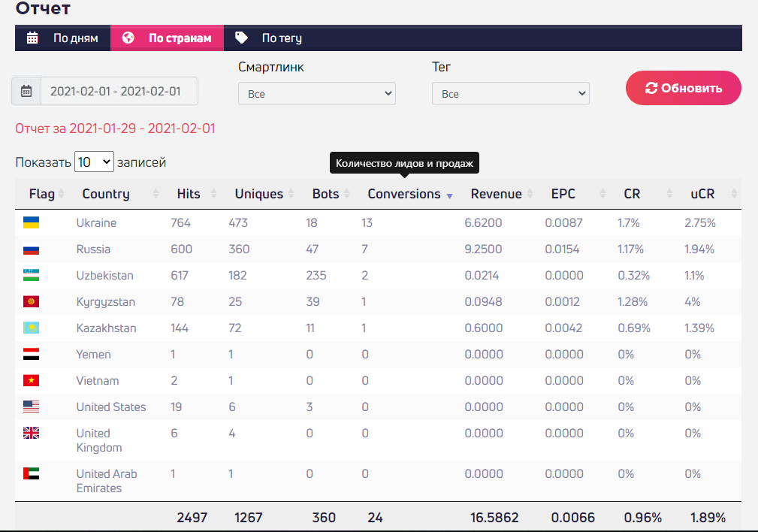Open the Смартлинк dropdown
758x532 pixels.
316,94
